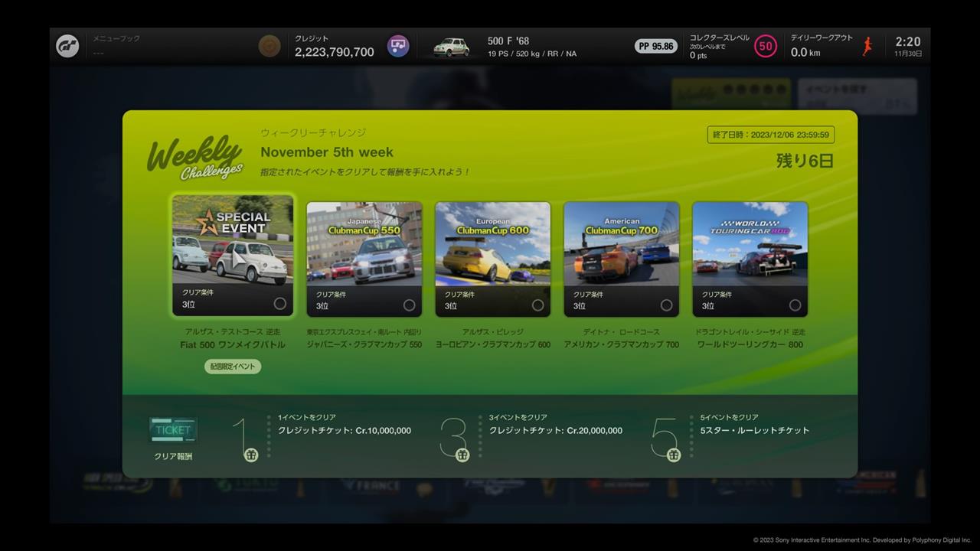The image size is (980, 551).
Task: Click the daily workout runner icon
Action: coord(867,46)
